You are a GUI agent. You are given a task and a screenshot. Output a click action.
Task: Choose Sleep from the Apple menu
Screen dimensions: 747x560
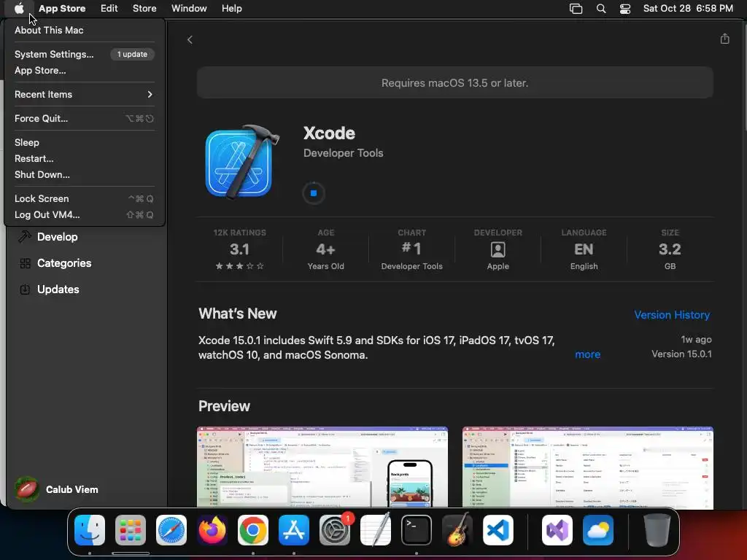click(85, 142)
